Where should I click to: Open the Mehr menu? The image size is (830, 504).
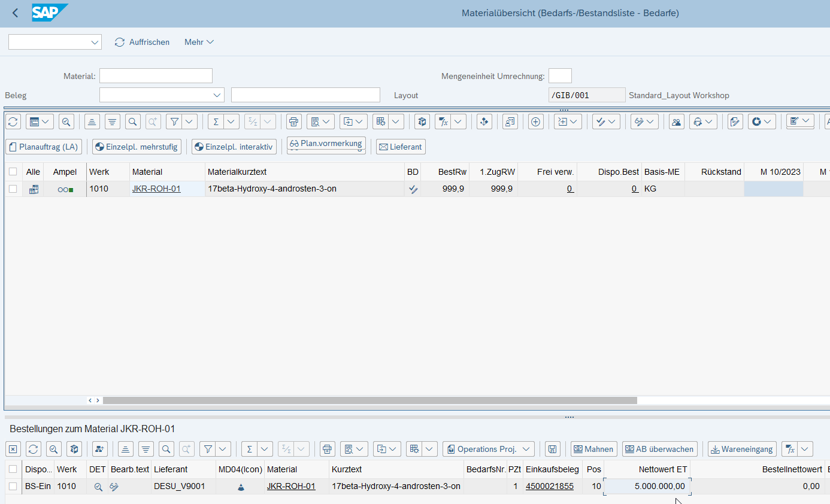[199, 42]
